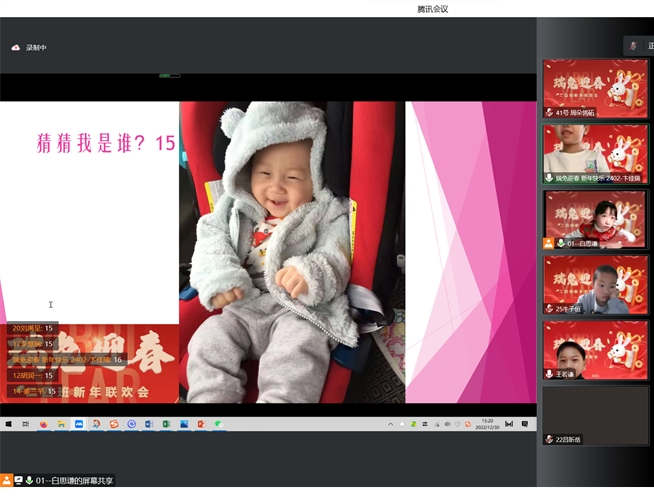Expand hidden system tray icons caret
This screenshot has height=504, width=654.
(x=390, y=424)
